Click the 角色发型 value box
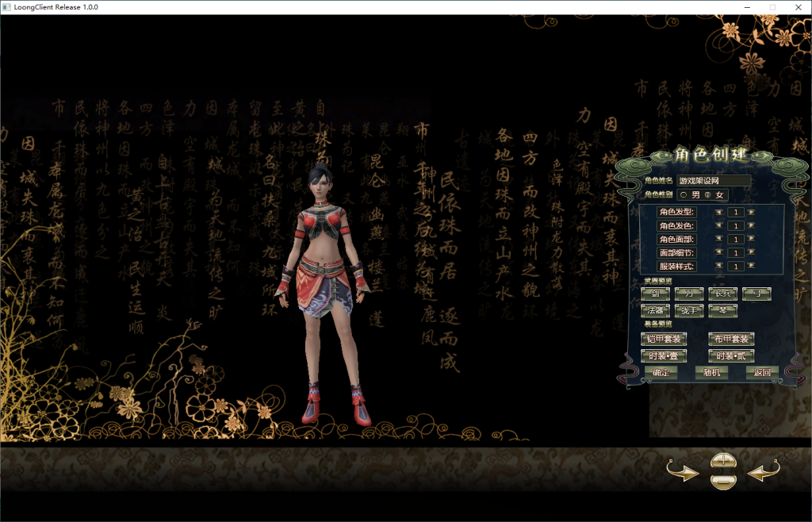The height and width of the screenshot is (522, 812). (x=735, y=212)
